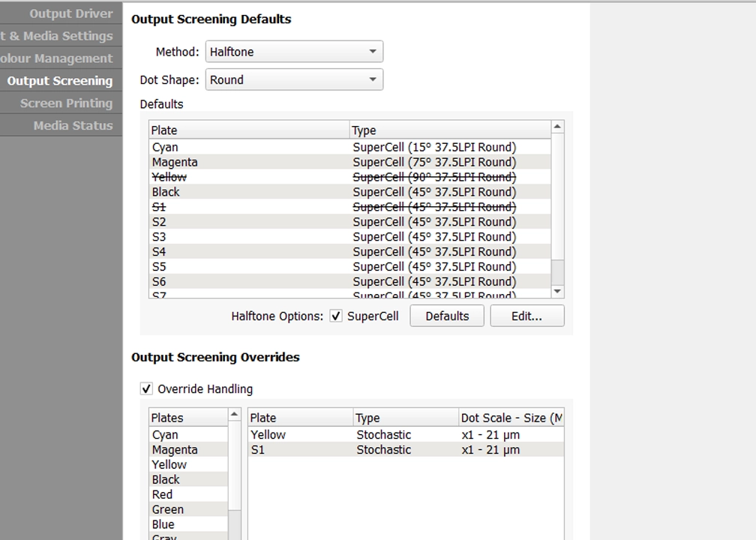
Task: Click the Defaults button
Action: [446, 316]
